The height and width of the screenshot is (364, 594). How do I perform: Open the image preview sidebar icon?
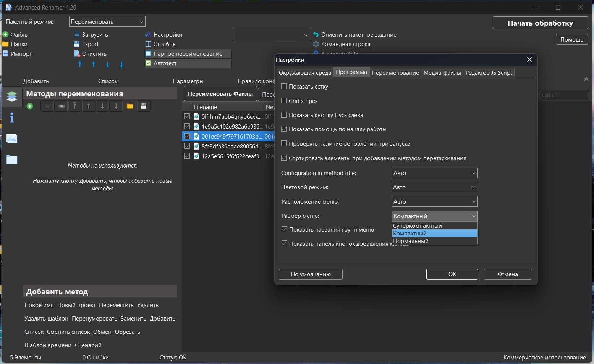pyautogui.click(x=12, y=139)
